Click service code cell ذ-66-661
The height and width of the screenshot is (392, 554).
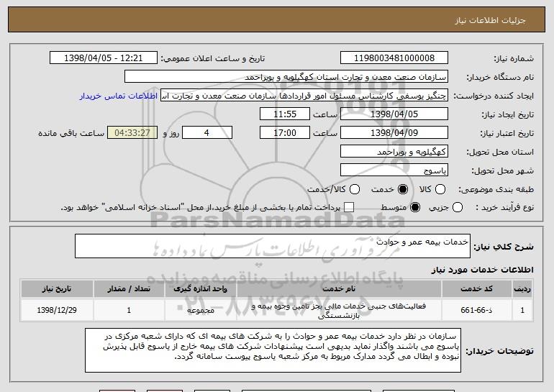(476, 310)
